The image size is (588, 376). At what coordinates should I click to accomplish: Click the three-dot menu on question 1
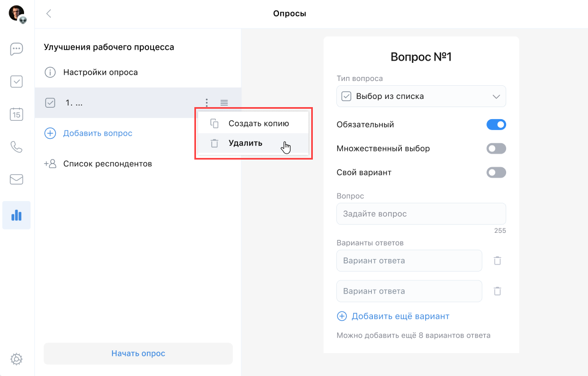[206, 102]
